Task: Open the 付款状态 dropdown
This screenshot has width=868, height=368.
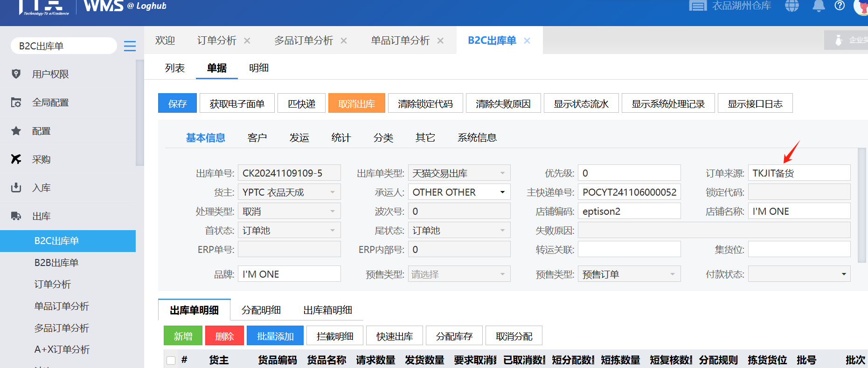Action: pos(843,274)
